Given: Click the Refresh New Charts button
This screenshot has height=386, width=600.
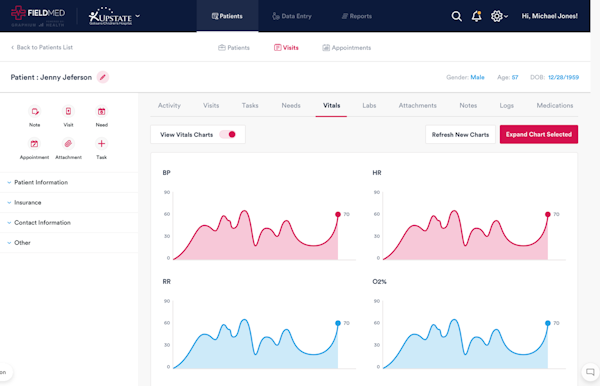Looking at the screenshot, I should pyautogui.click(x=460, y=135).
